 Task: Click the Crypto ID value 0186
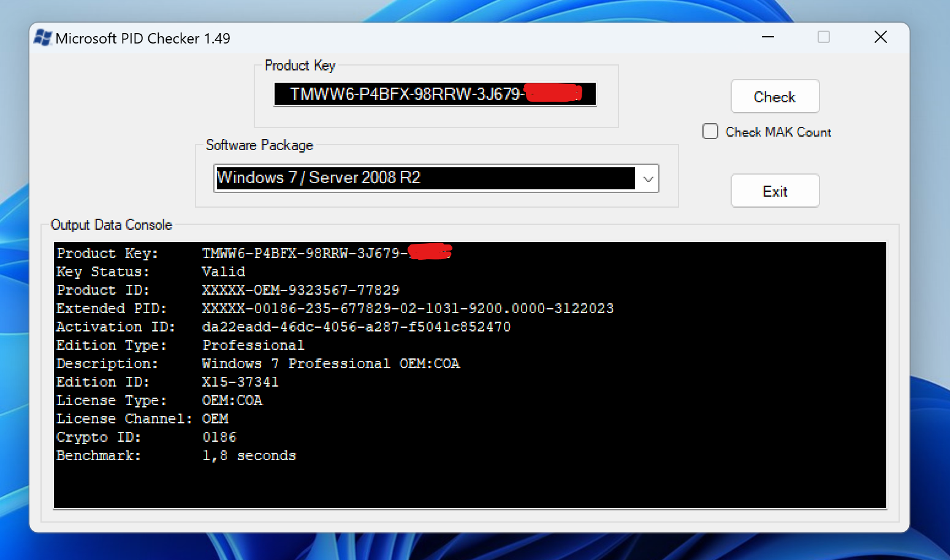coord(219,437)
